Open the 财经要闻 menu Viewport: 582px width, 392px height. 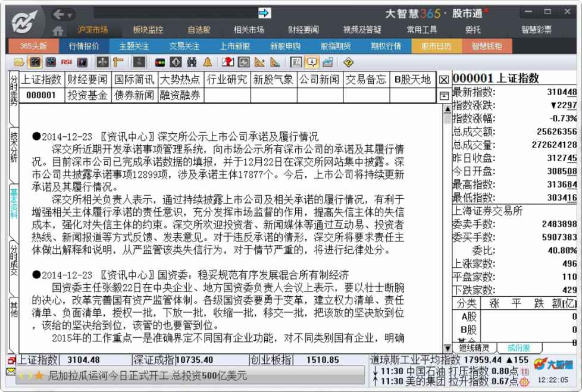(x=303, y=30)
